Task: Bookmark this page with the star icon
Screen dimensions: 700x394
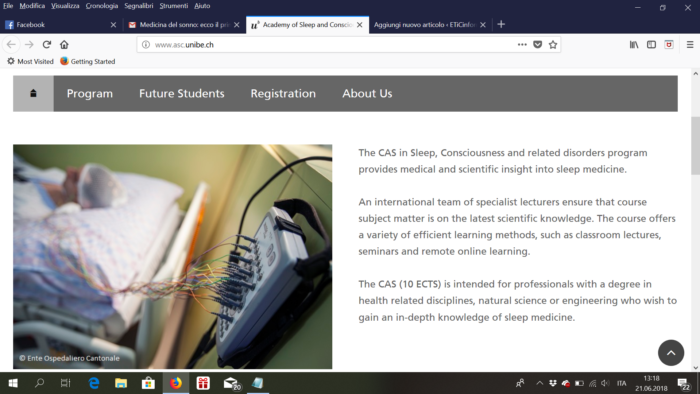Action: coord(553,45)
